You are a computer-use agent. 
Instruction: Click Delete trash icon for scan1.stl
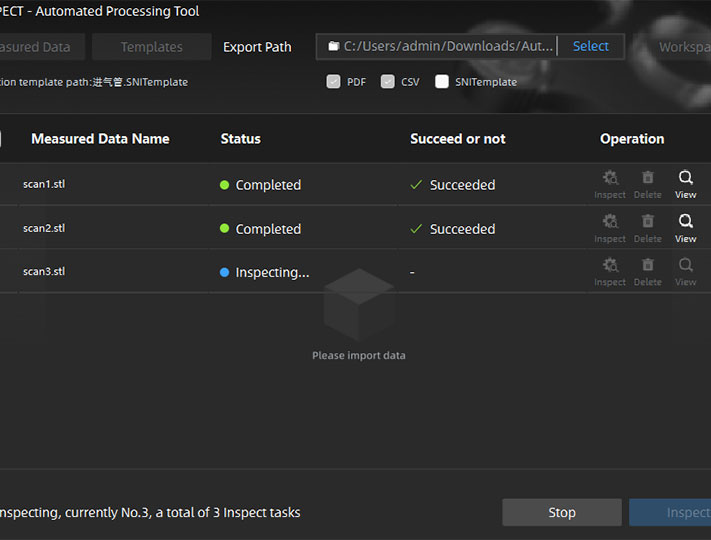647,179
